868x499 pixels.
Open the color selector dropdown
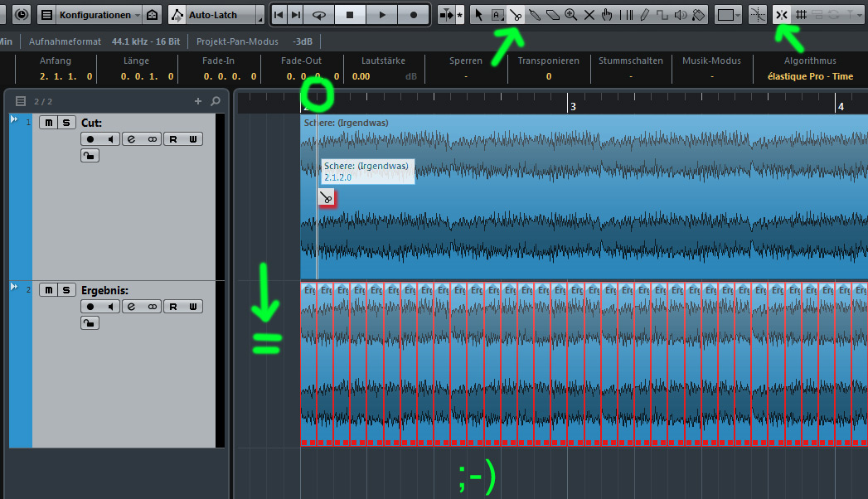click(728, 15)
